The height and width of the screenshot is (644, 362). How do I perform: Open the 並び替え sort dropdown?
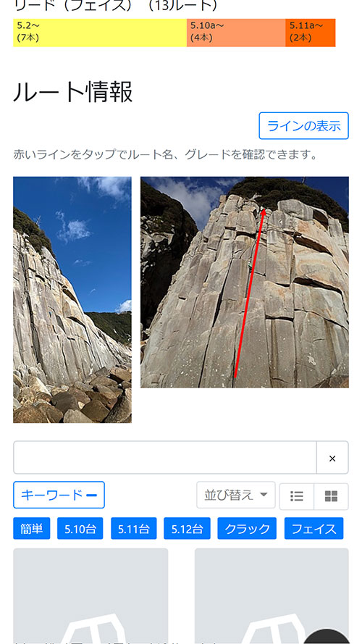pos(235,495)
